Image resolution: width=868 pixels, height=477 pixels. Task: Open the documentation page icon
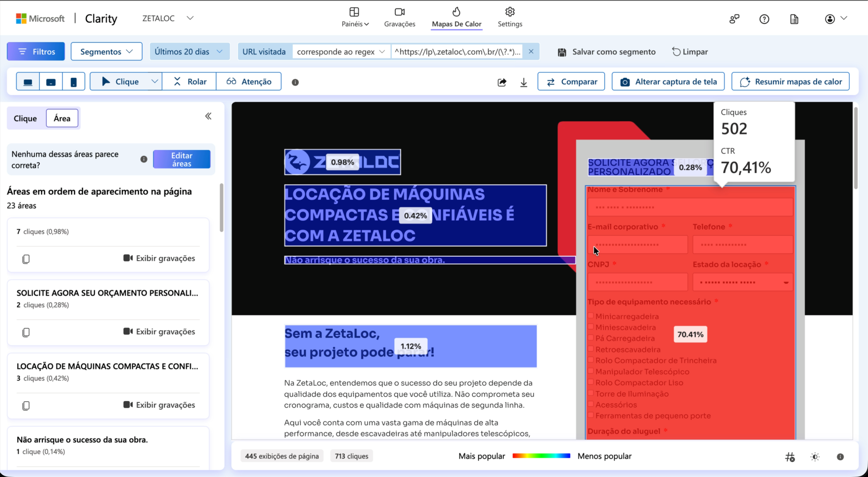pos(794,19)
